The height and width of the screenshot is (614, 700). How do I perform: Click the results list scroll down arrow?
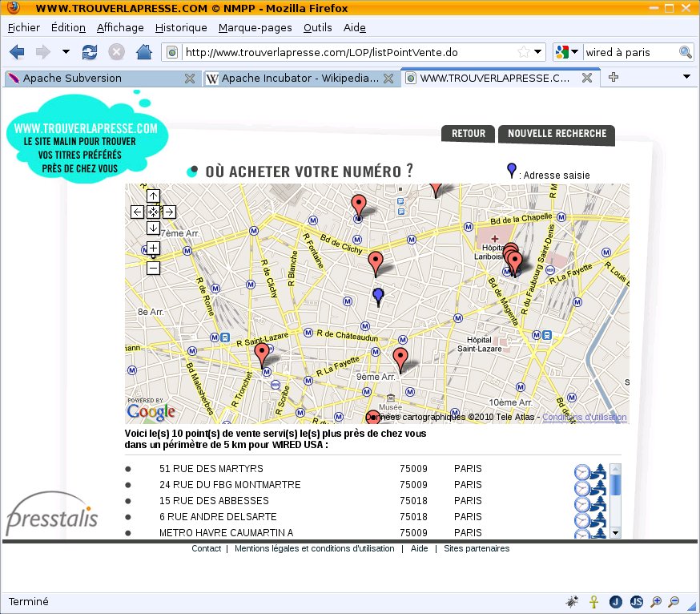(616, 533)
